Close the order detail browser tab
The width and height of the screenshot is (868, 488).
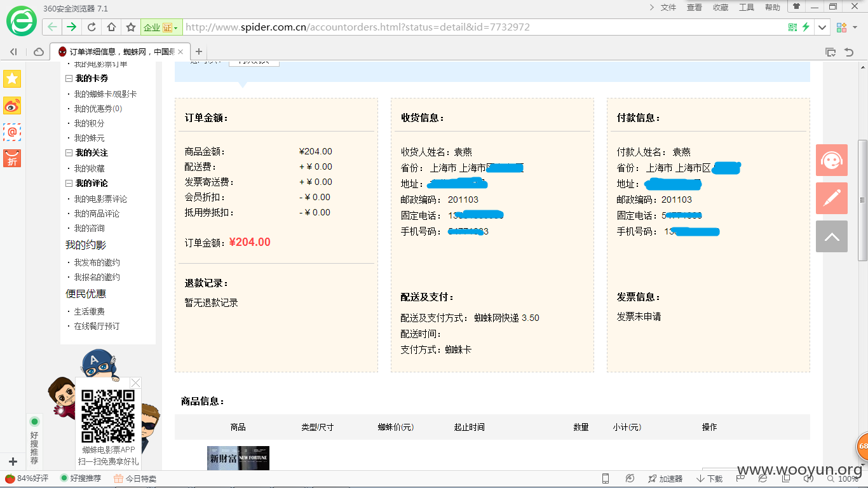180,52
